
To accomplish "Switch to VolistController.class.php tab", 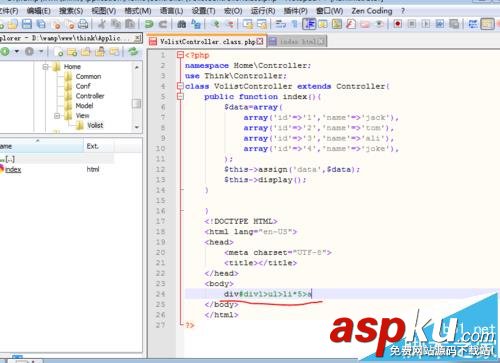I will point(206,42).
